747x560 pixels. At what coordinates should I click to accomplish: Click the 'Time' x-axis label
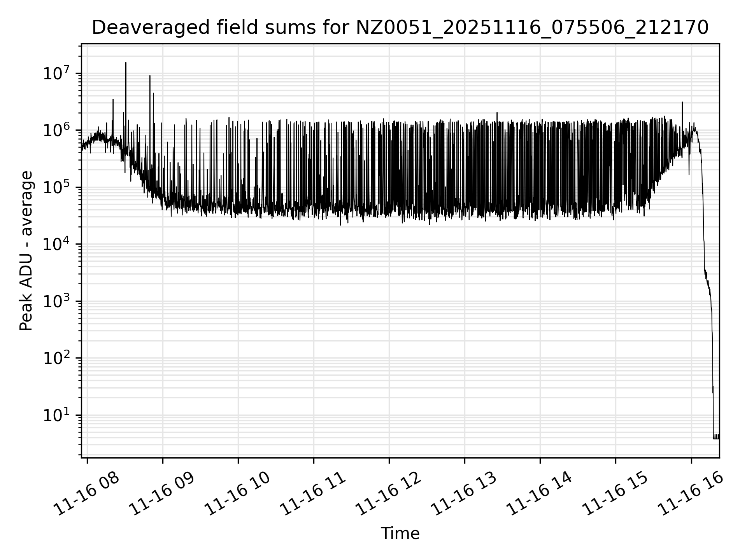(x=400, y=534)
